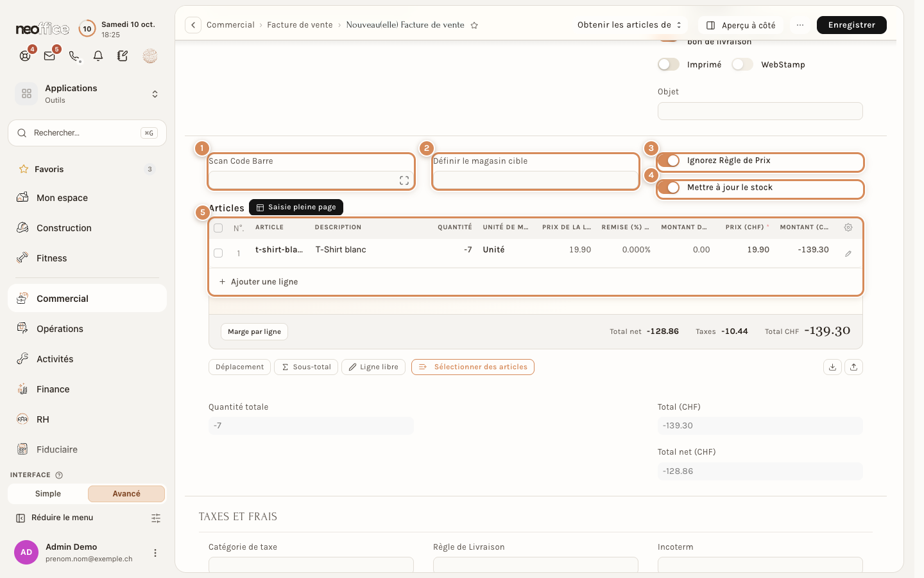
Task: Click the upload icon below articles table
Action: point(853,367)
